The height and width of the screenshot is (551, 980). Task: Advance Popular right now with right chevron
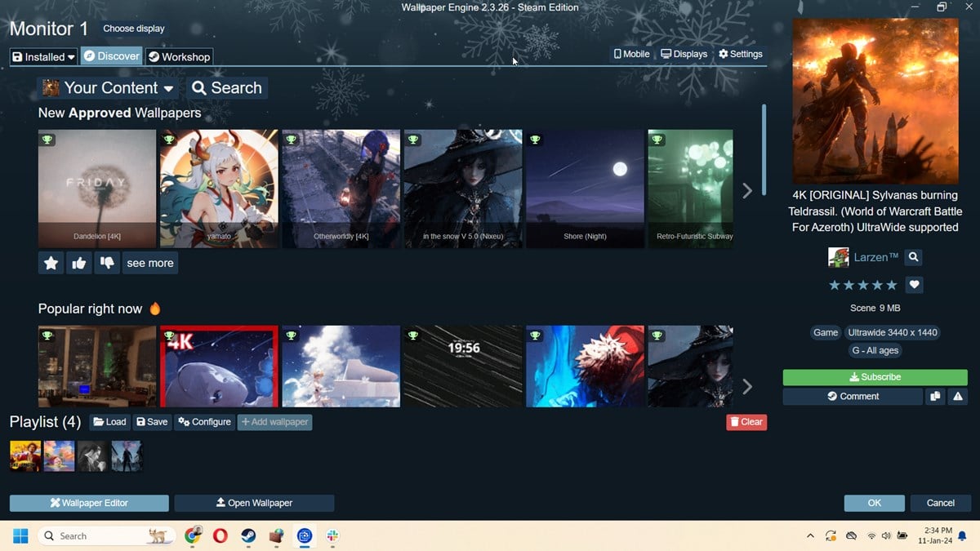tap(746, 386)
